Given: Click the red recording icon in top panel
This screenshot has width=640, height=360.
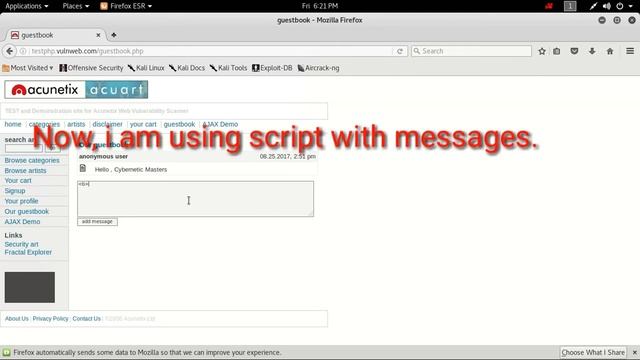Looking at the screenshot, I should tap(549, 6).
